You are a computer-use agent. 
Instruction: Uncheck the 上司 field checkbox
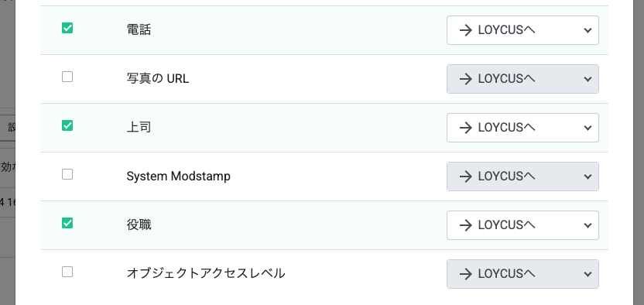[67, 125]
